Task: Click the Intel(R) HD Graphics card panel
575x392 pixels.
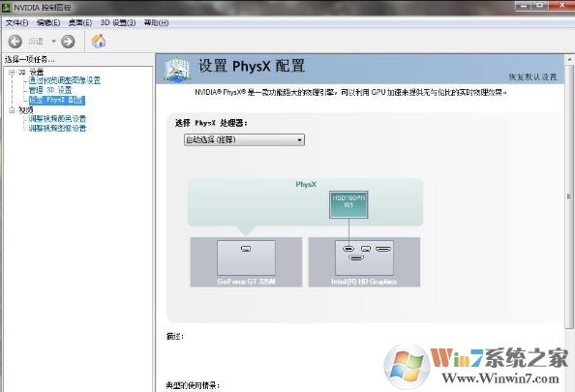Action: [364, 262]
